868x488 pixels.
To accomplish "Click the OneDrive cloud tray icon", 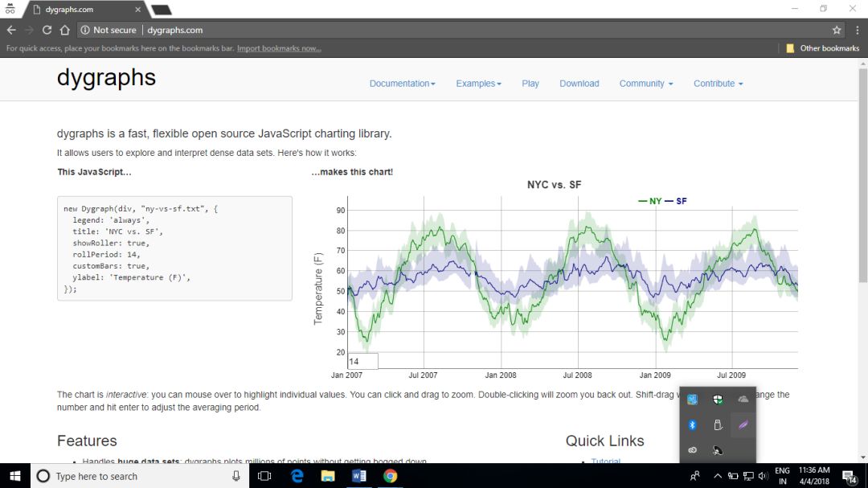I will click(743, 400).
